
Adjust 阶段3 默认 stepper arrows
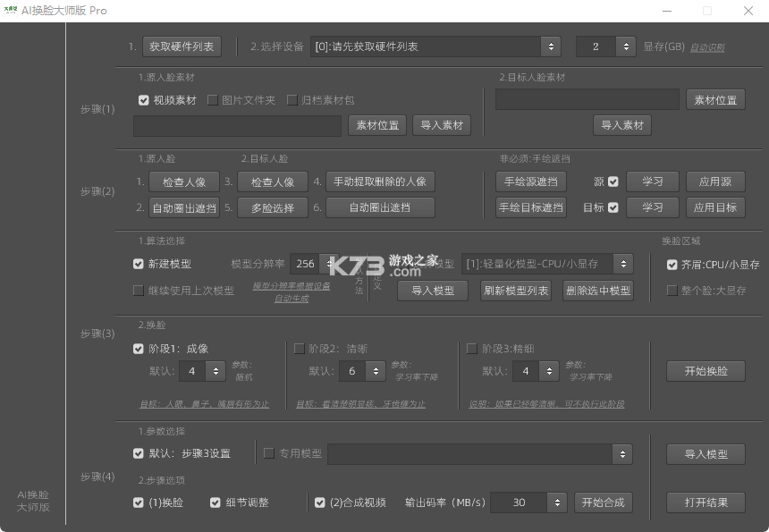click(549, 371)
